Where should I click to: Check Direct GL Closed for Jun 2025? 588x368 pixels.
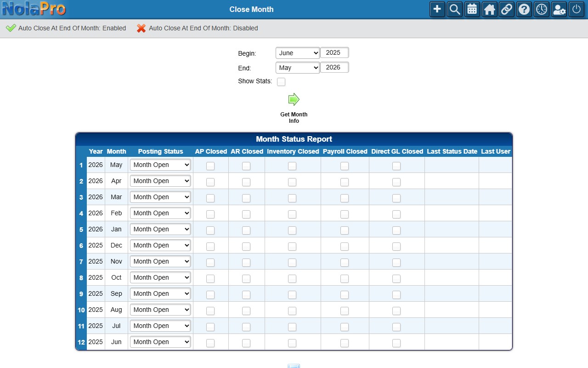(396, 343)
